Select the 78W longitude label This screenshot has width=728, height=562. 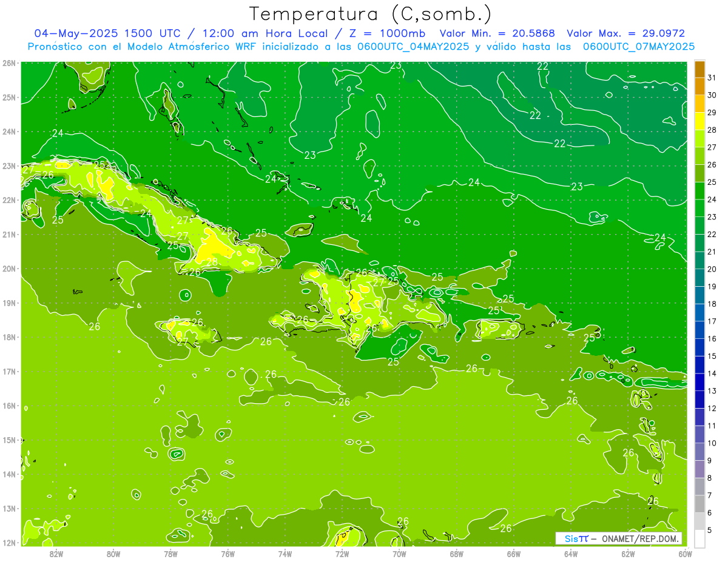tap(170, 554)
